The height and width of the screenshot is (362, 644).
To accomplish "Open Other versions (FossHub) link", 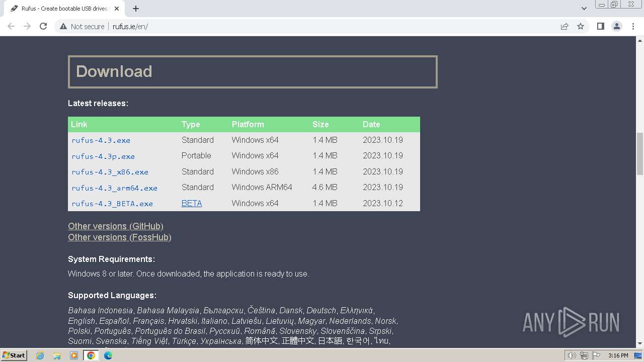I will [120, 237].
